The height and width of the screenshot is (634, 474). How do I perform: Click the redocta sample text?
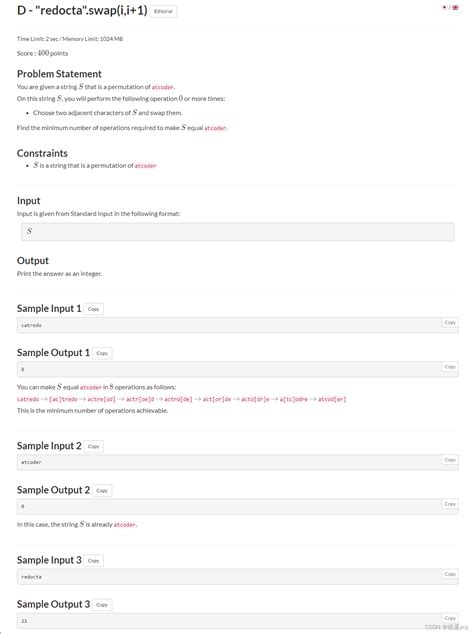click(x=32, y=577)
